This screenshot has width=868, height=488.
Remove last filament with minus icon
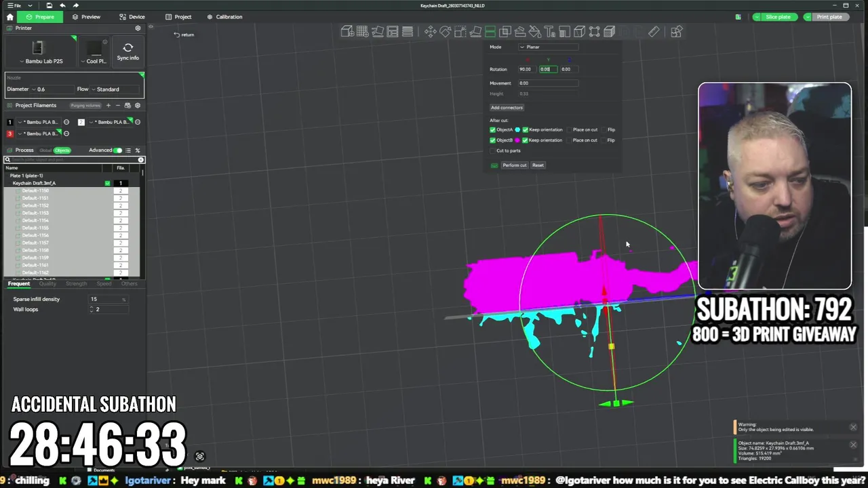[x=117, y=105]
